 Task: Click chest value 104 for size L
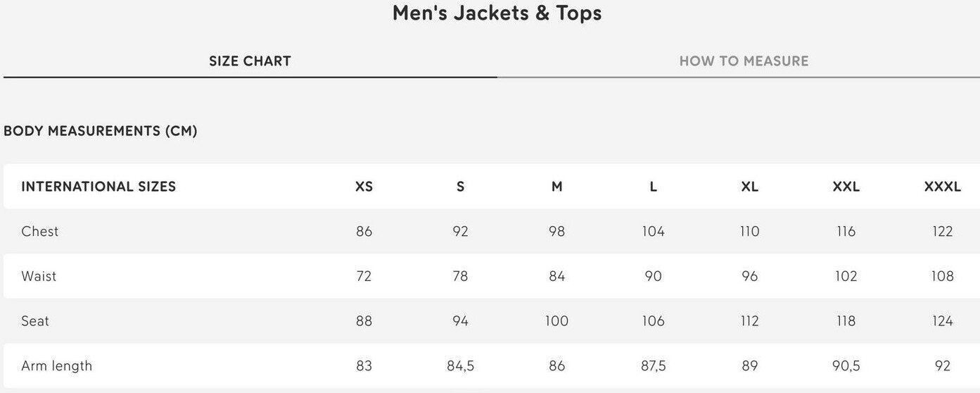pos(653,232)
